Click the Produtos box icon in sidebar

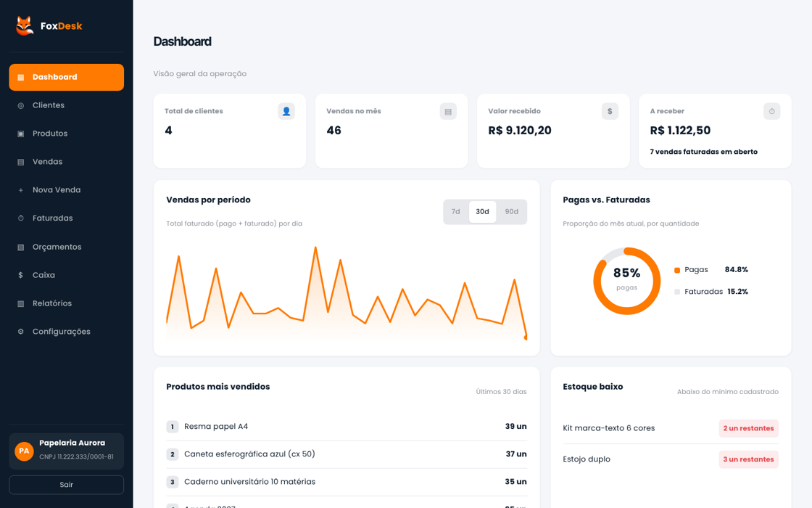(21, 134)
